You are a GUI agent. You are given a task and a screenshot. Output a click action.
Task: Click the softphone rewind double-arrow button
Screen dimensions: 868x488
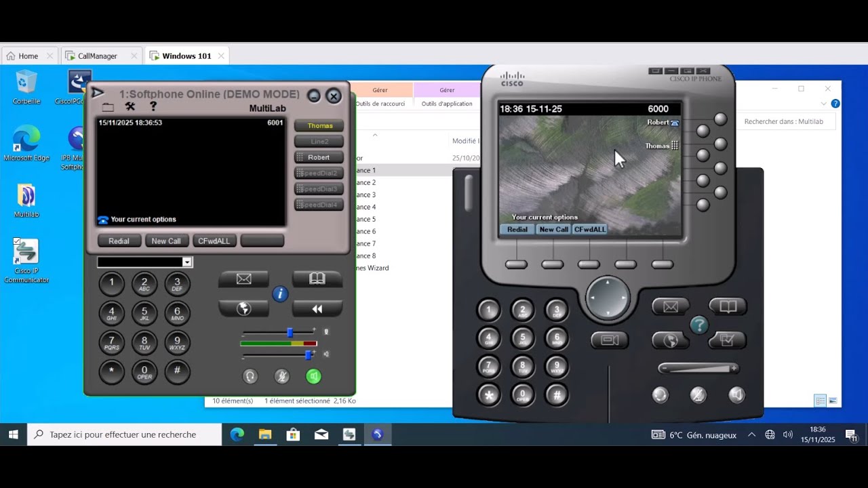click(317, 308)
